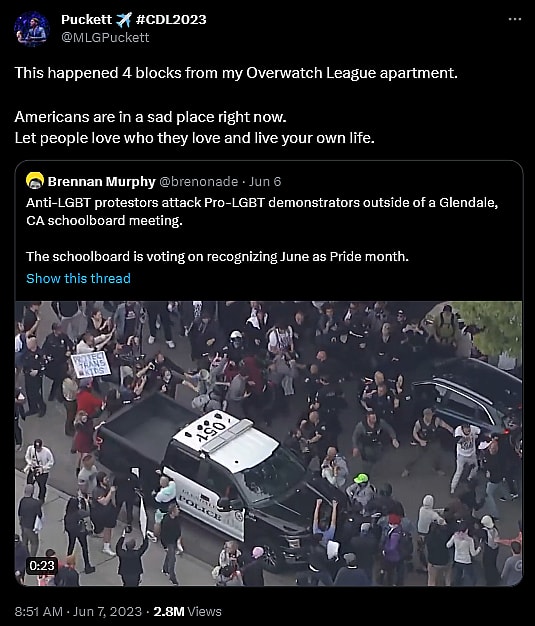Open the 2.8M Views count
Screen dimensions: 535x626
point(188,612)
